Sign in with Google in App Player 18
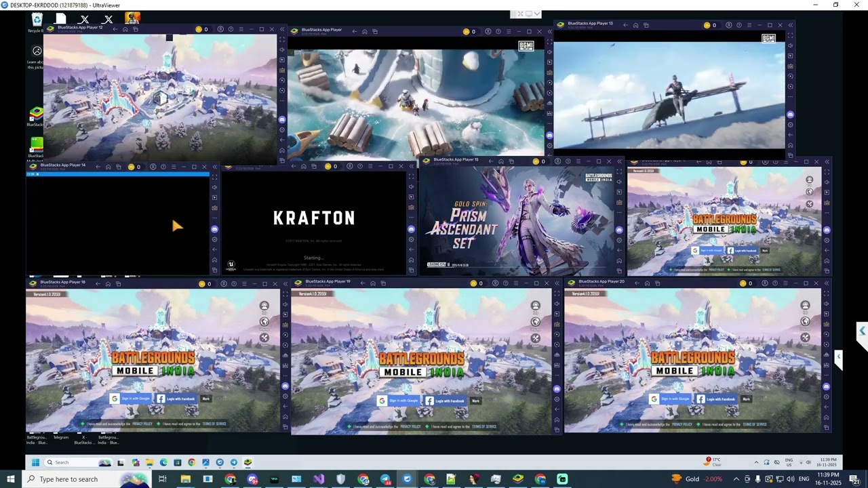Viewport: 868px width, 488px height. point(132,399)
